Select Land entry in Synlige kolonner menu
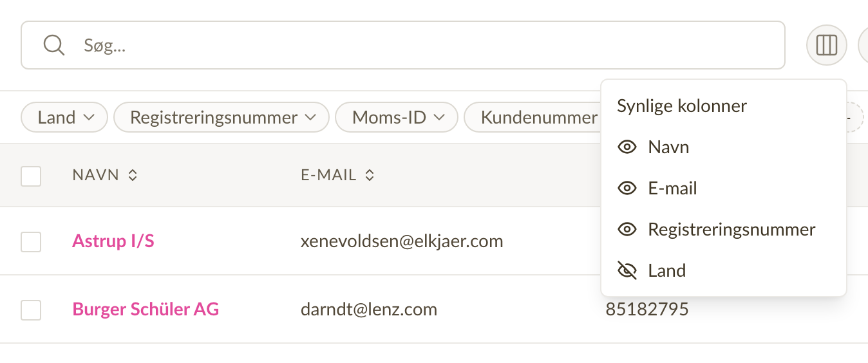Image resolution: width=868 pixels, height=363 pixels. pyautogui.click(x=724, y=271)
